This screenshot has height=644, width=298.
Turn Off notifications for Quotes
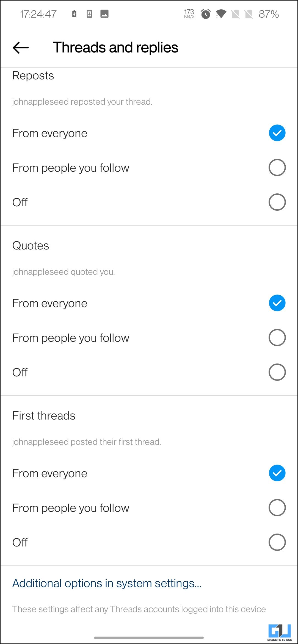point(277,372)
